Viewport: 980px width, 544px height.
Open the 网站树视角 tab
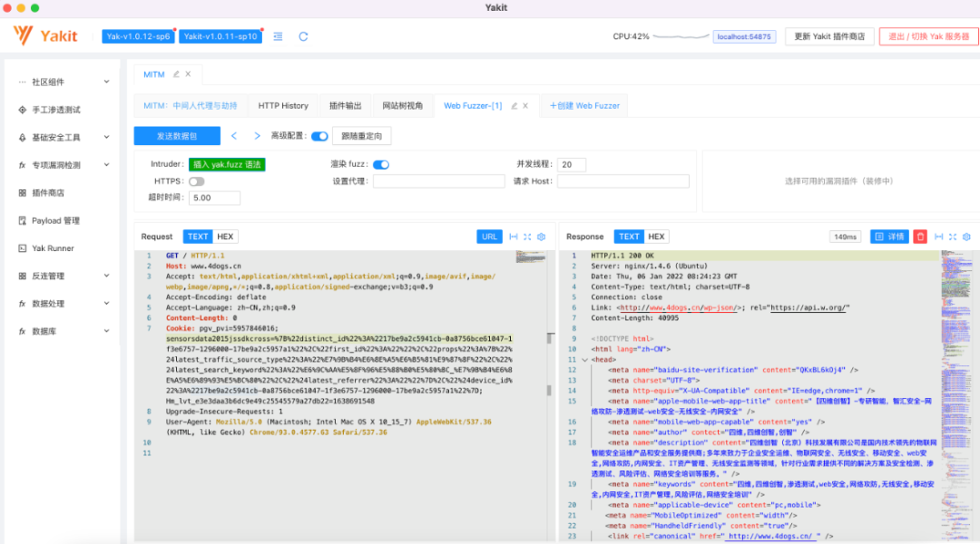pyautogui.click(x=403, y=105)
